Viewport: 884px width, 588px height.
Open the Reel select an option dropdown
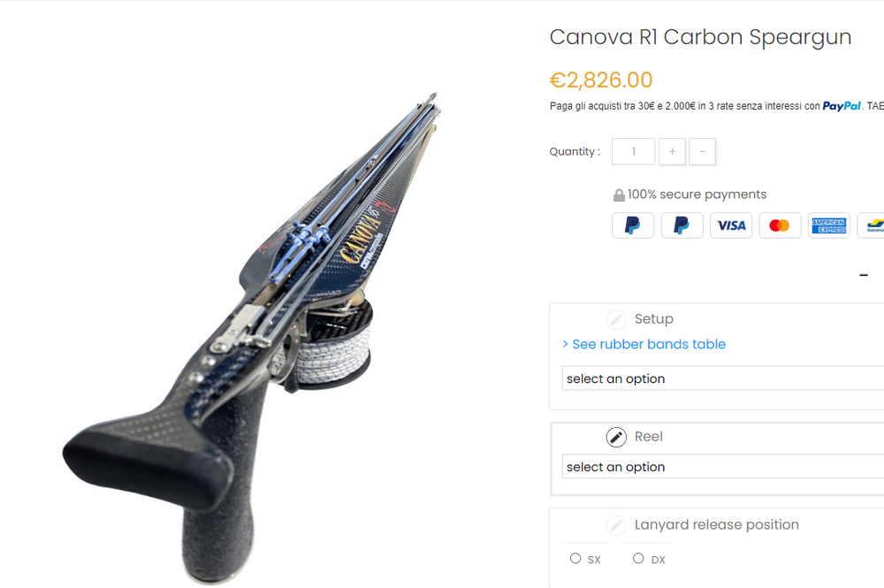pyautogui.click(x=723, y=466)
